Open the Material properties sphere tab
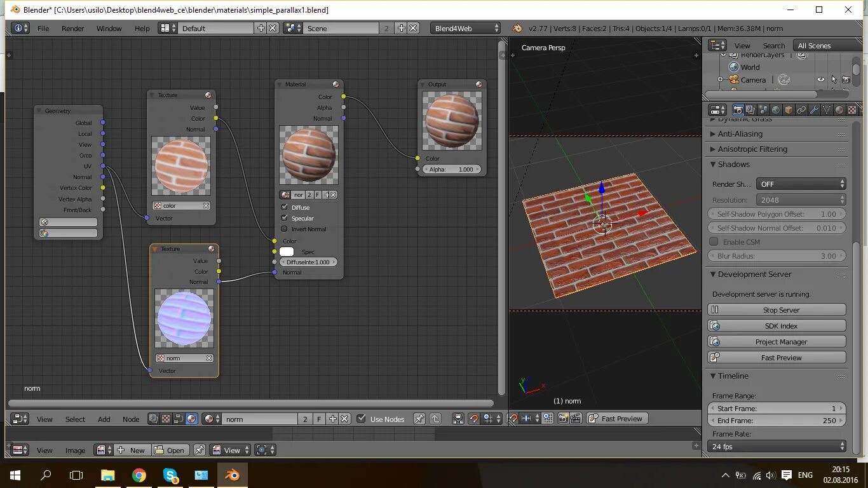Image resolution: width=868 pixels, height=488 pixels. click(x=839, y=110)
